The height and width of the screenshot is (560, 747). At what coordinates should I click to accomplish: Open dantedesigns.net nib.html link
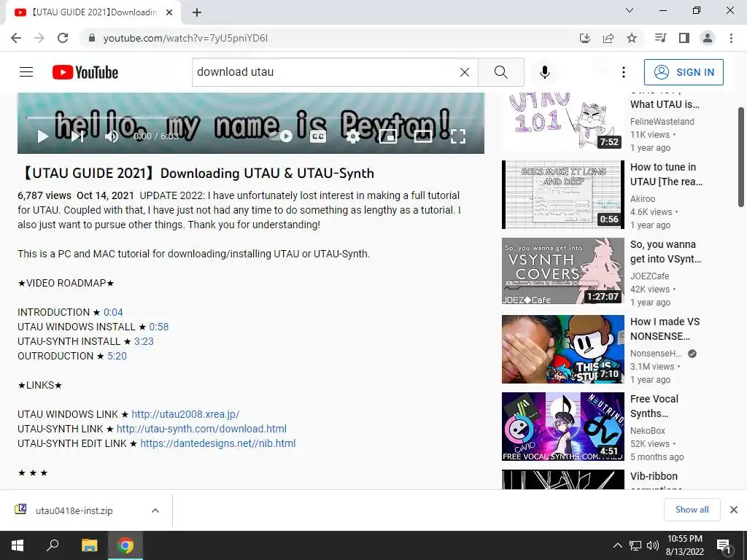tap(217, 444)
